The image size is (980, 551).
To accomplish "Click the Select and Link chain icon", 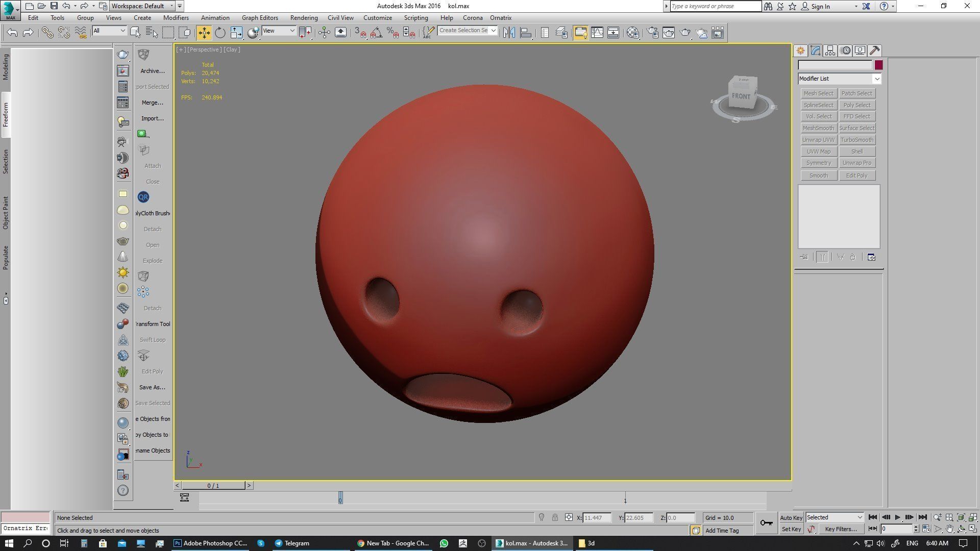I will tap(47, 33).
